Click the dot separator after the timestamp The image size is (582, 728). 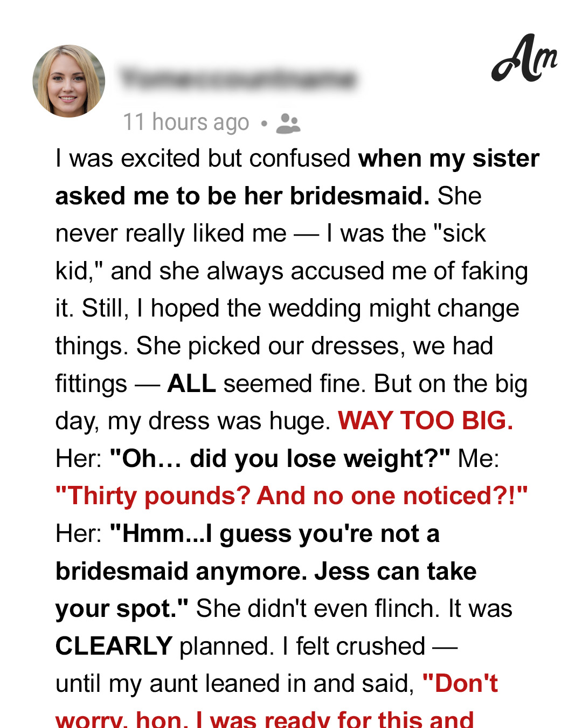point(264,123)
